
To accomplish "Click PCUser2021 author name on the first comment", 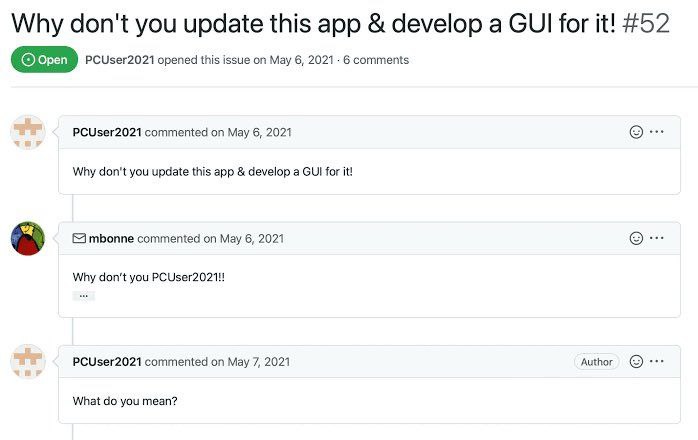I will tap(107, 132).
